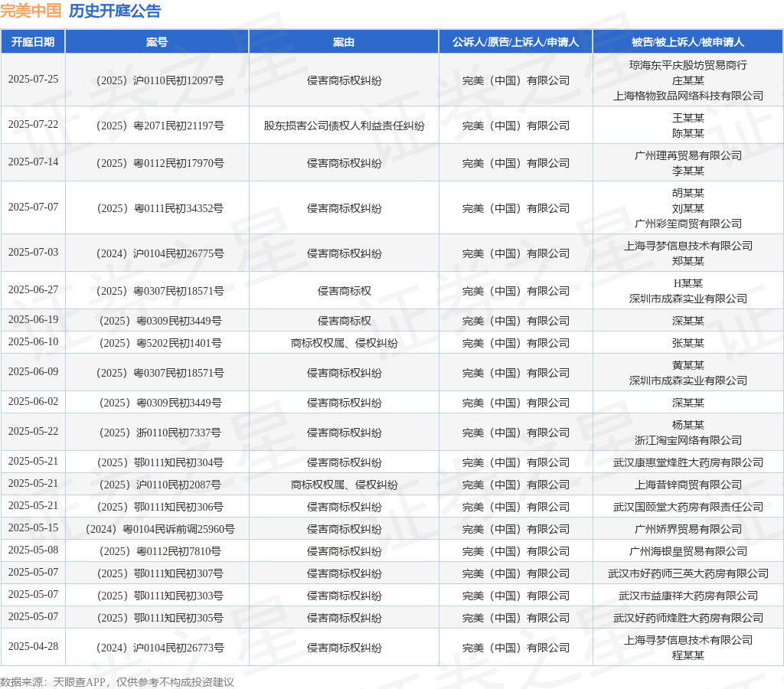The width and height of the screenshot is (784, 689).
Task: Select 武汉康惠堂烽胜大药房有限公司
Action: 688,462
